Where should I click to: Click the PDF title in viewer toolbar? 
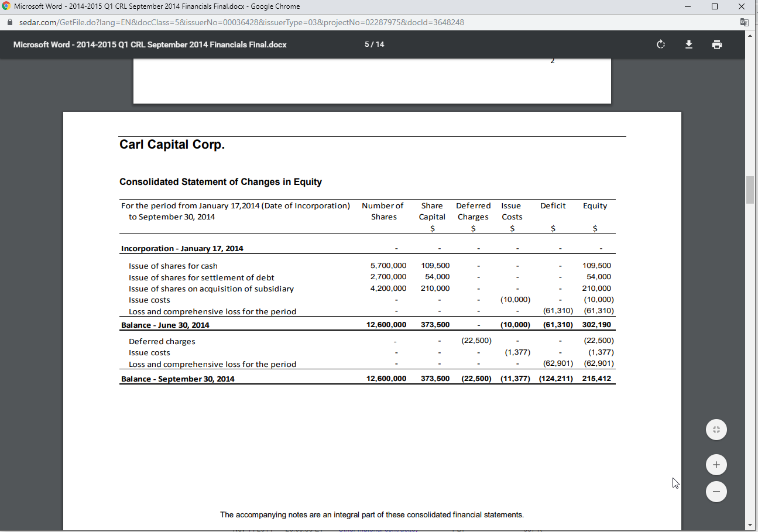click(150, 44)
